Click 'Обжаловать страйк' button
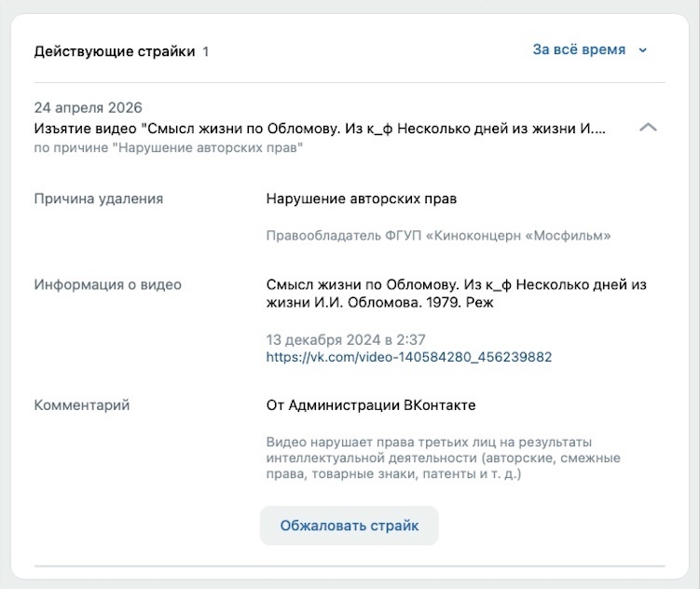Image resolution: width=700 pixels, height=589 pixels. tap(350, 526)
